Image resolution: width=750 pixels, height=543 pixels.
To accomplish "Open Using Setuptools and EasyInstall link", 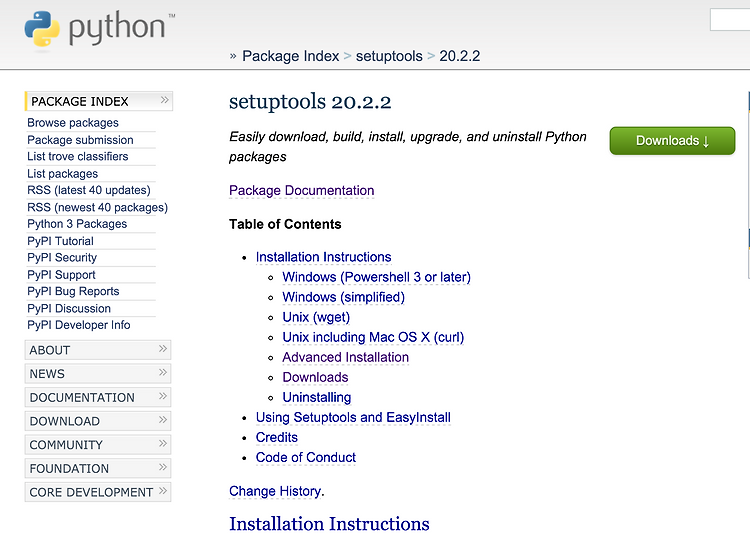I will coord(353,418).
